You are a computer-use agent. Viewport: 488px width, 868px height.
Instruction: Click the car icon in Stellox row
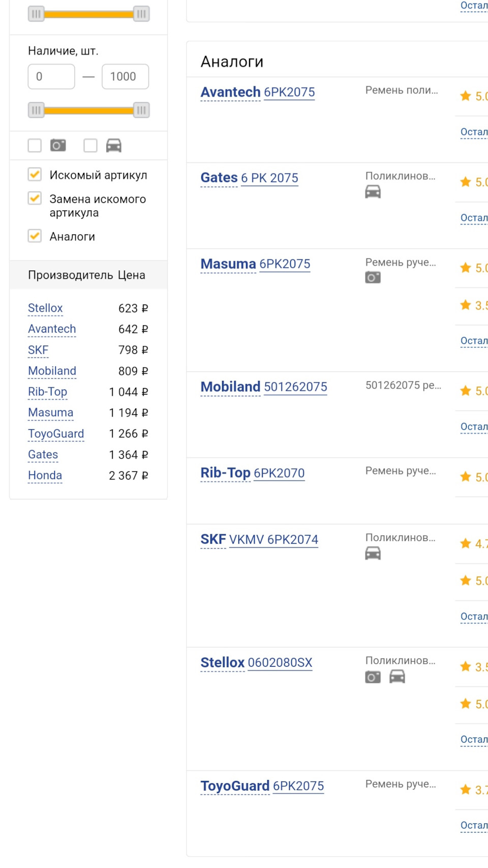(x=397, y=676)
